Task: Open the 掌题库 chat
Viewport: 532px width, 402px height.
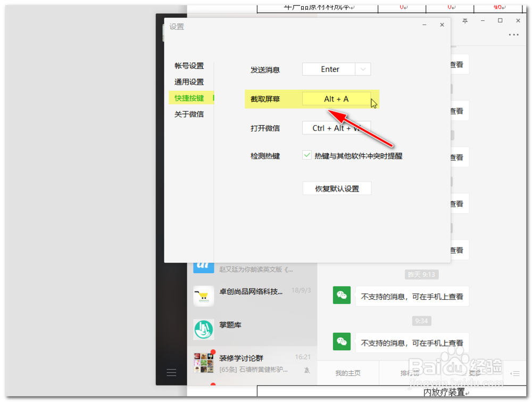Action: (x=252, y=330)
